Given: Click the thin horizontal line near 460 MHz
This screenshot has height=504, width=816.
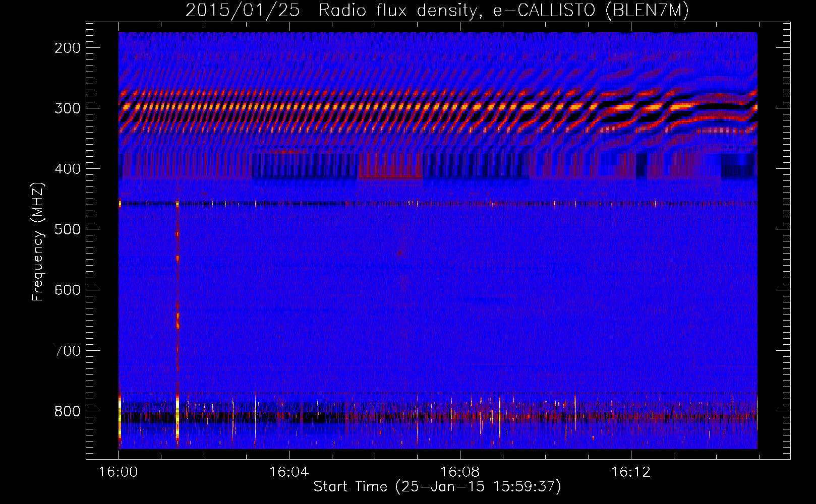Looking at the screenshot, I should (x=438, y=204).
